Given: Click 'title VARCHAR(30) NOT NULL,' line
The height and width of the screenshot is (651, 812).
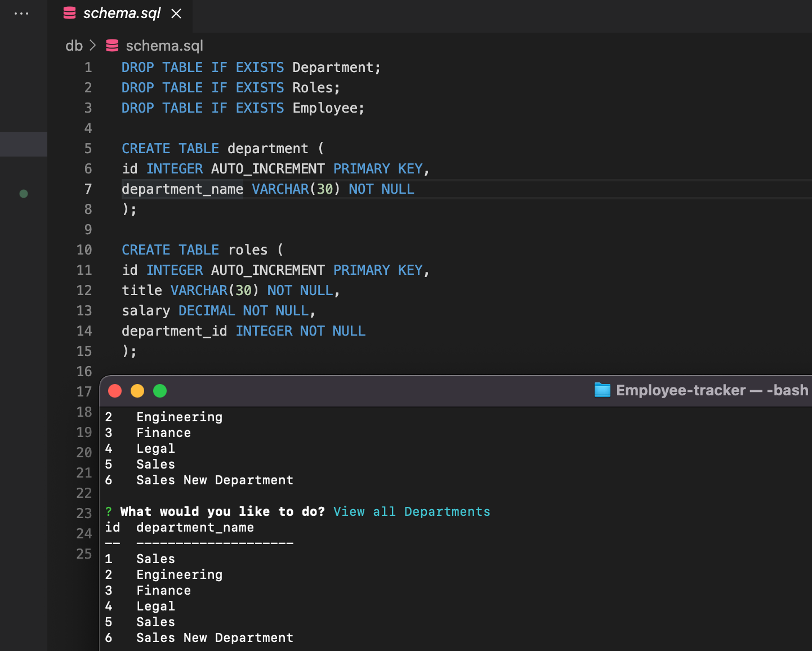Looking at the screenshot, I should pyautogui.click(x=231, y=291).
